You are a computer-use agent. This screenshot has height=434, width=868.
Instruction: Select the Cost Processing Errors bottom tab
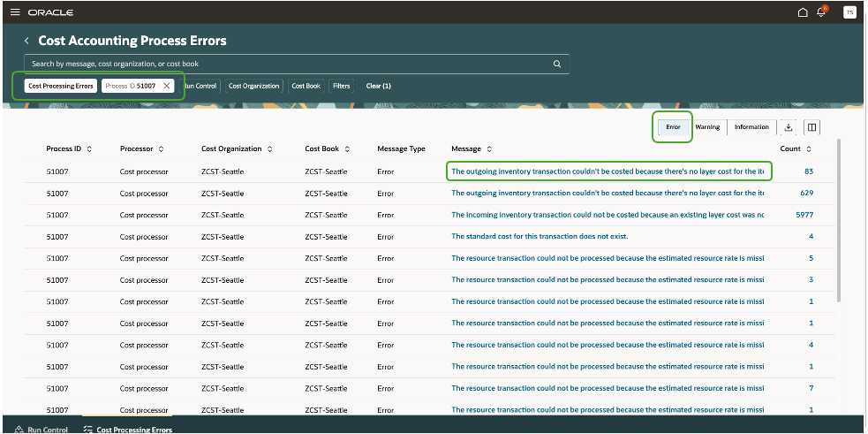[127, 430]
